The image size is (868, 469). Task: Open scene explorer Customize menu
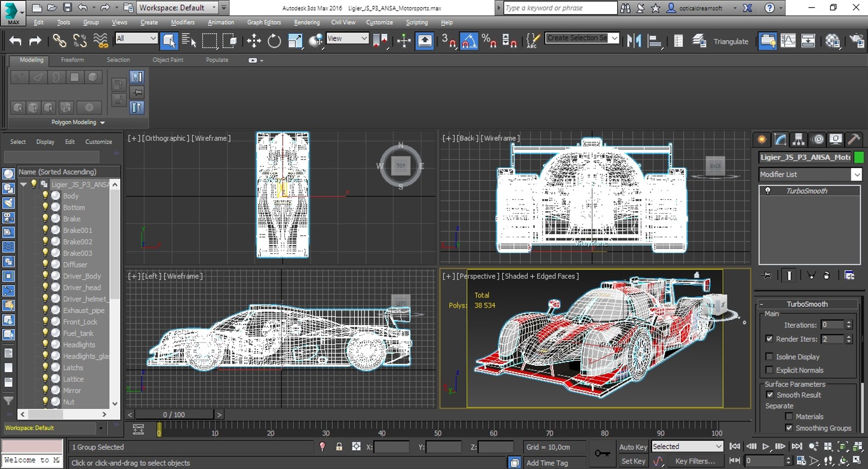(99, 142)
